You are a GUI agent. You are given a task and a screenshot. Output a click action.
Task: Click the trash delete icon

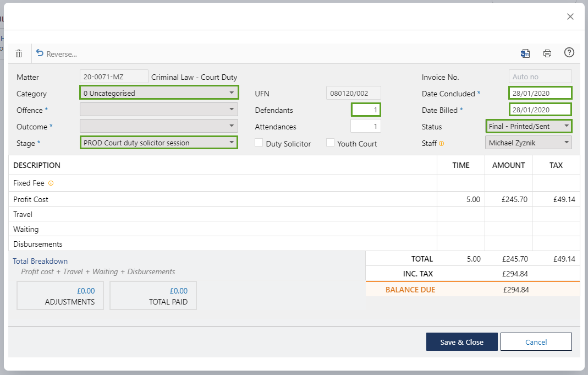pos(19,53)
